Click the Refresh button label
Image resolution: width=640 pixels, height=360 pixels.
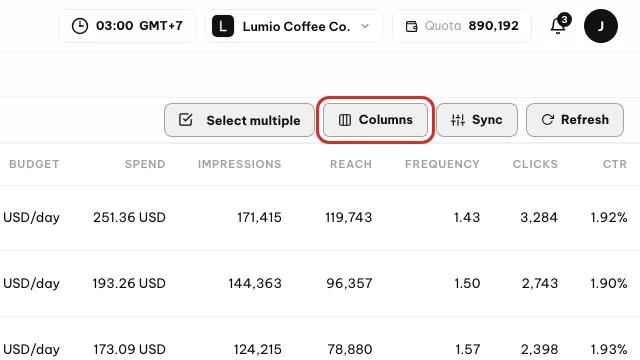pyautogui.click(x=585, y=120)
